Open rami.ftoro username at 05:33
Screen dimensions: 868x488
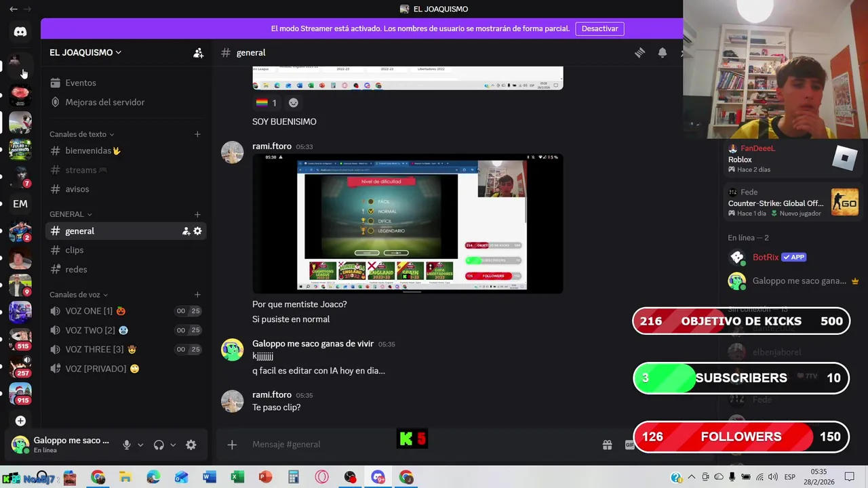272,146
